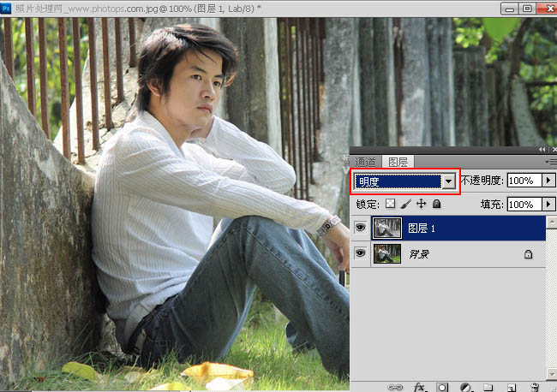The width and height of the screenshot is (557, 392).
Task: Click the Ps application icon in title bar
Action: (x=6, y=8)
